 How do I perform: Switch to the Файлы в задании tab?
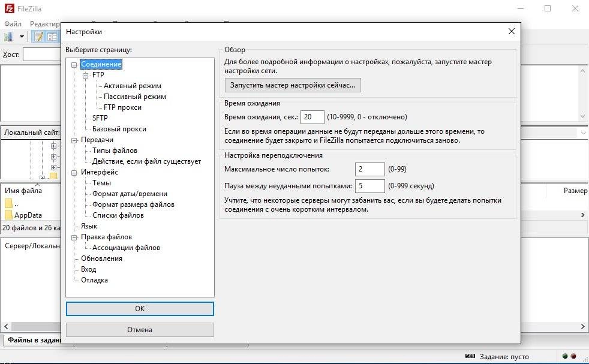point(34,340)
